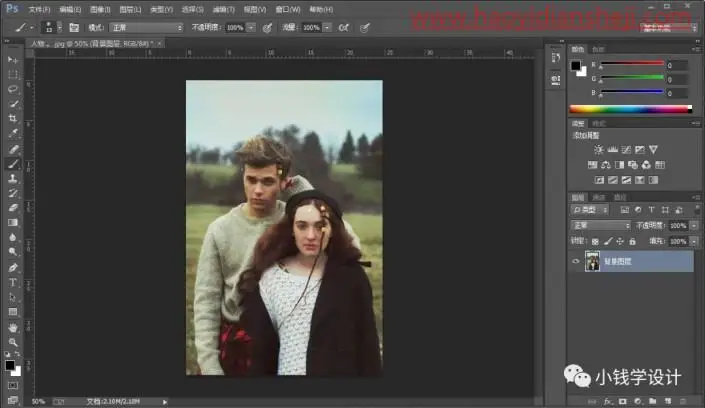Select the Path Selection tool
Image resolution: width=705 pixels, height=408 pixels.
pos(13,297)
